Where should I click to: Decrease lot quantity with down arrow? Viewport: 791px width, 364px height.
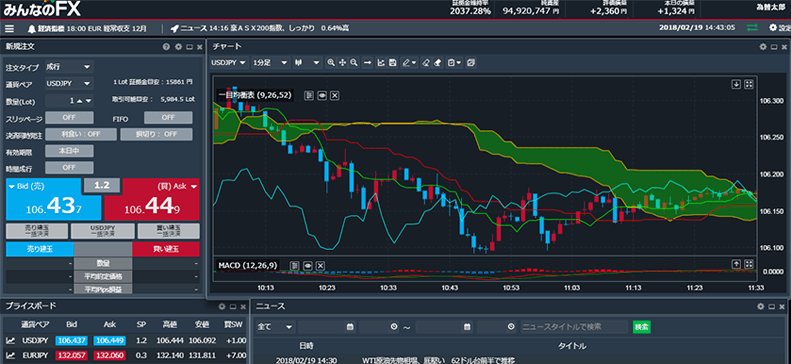point(88,101)
